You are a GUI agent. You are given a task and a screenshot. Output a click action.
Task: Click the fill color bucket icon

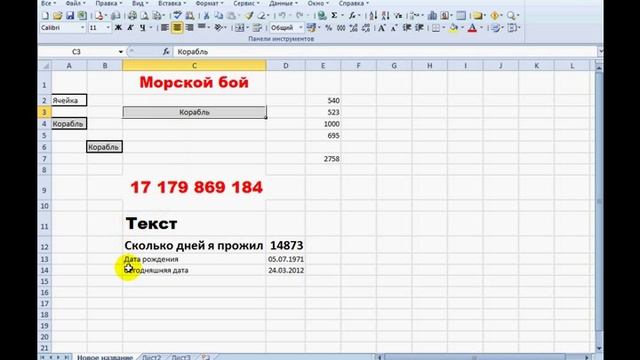pos(453,28)
